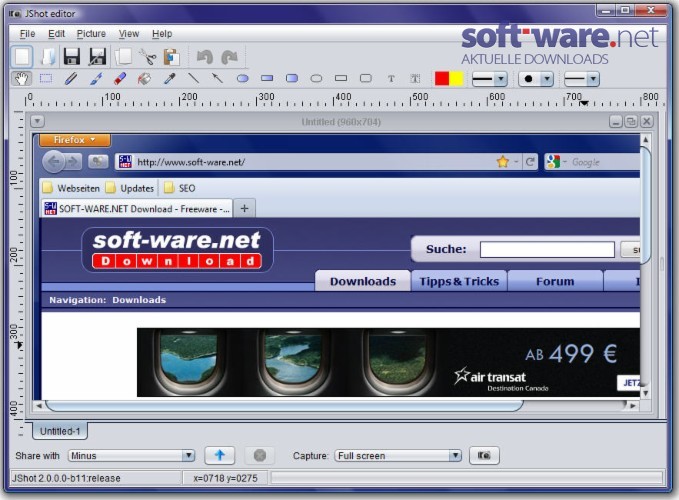
Task: Click the Save As floppy icon
Action: pyautogui.click(x=97, y=57)
